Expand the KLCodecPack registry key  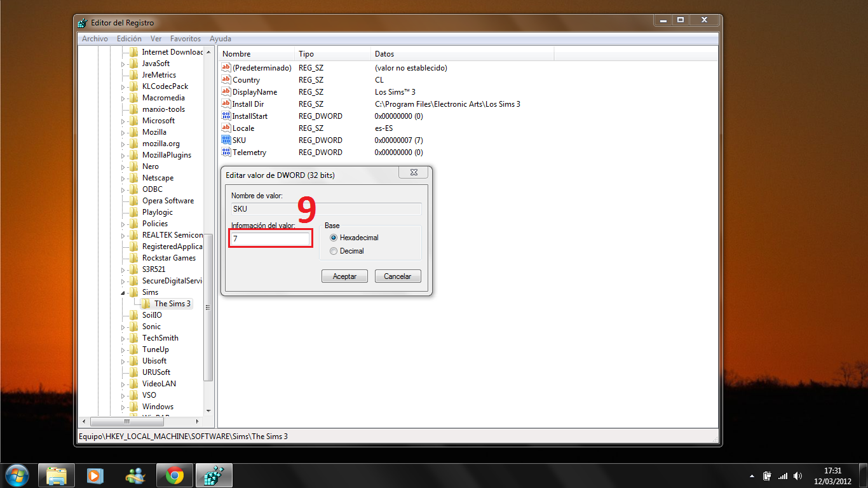pos(123,86)
